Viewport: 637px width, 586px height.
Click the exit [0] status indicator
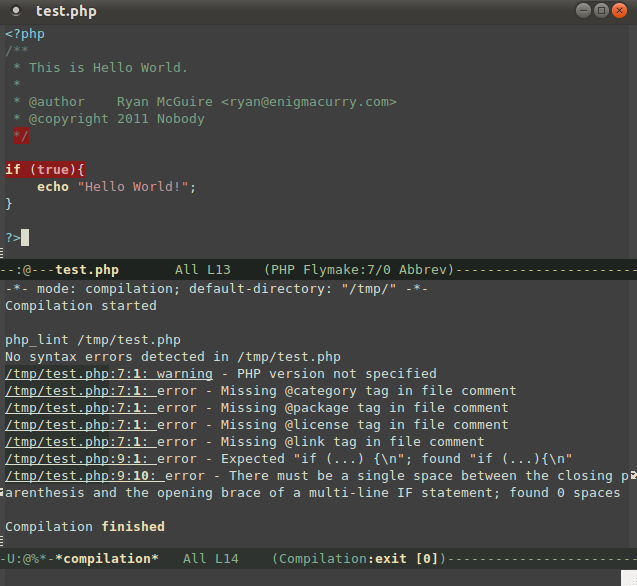coord(403,558)
